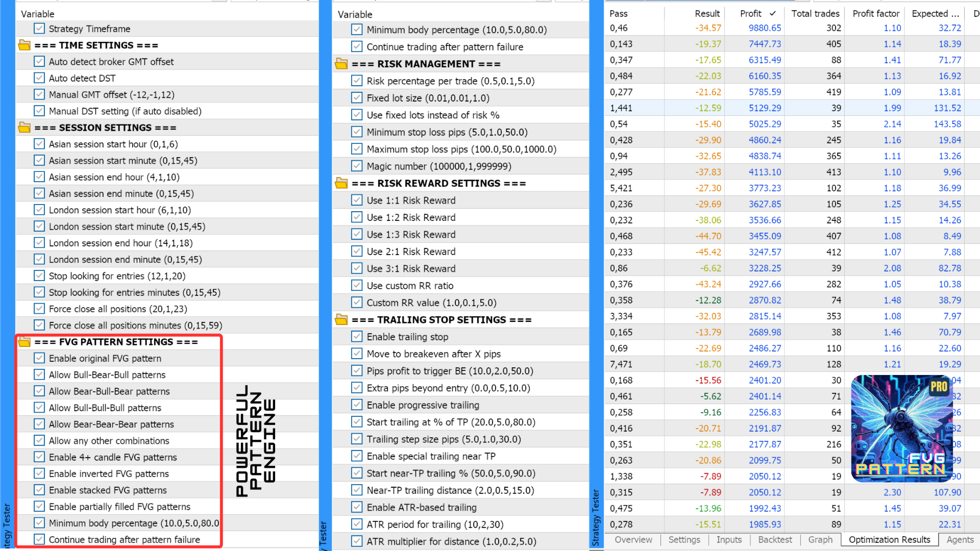Click the FVG Pattern PRO dragonfly logo
The width and height of the screenshot is (980, 551).
click(x=901, y=429)
